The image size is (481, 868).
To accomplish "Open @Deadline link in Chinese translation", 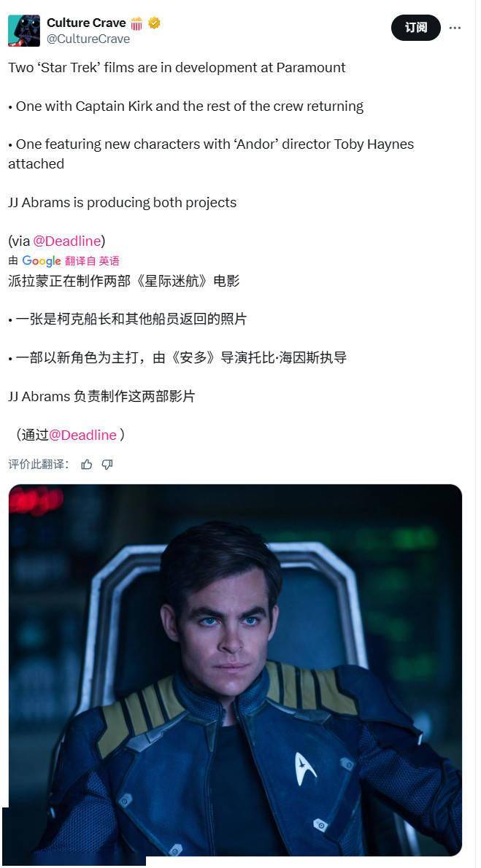I will 82,435.
